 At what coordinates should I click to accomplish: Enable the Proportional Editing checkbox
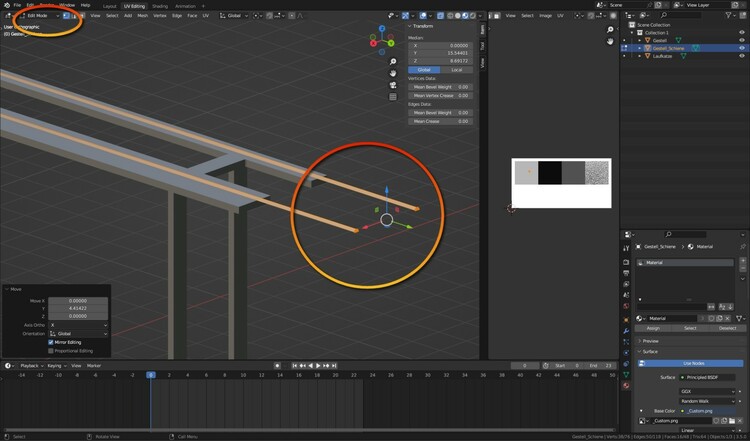[x=52, y=351]
